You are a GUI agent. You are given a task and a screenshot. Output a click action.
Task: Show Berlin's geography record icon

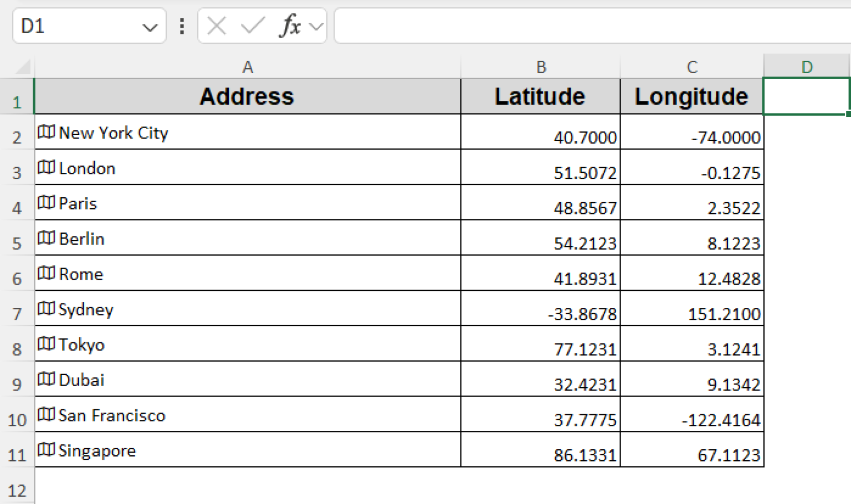coord(45,238)
